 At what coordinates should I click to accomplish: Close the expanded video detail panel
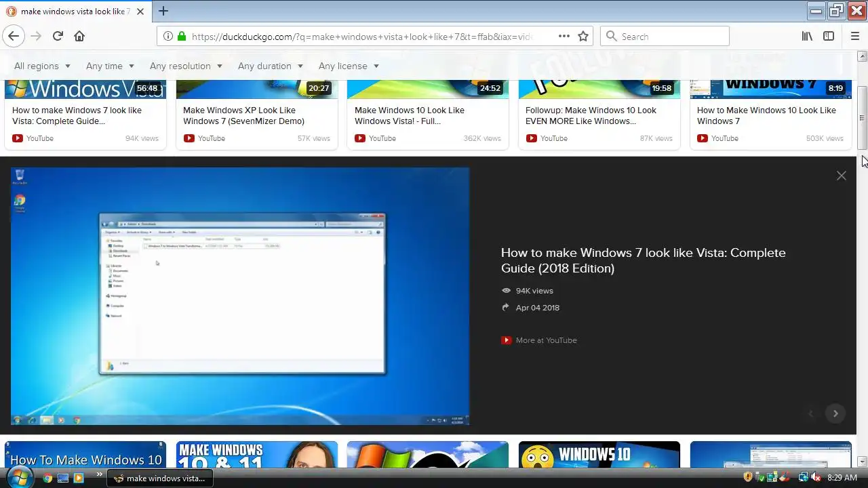pyautogui.click(x=842, y=176)
